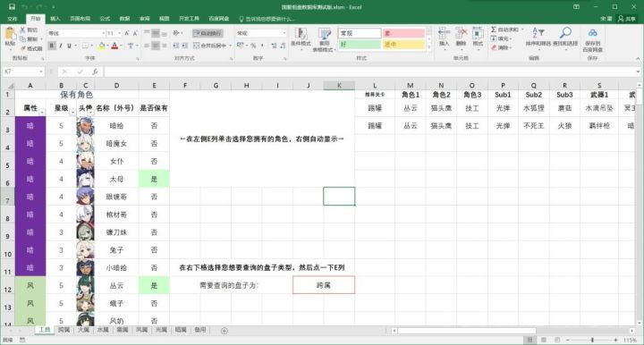The image size is (644, 345).
Task: Click the horizontal scrollbar thumb
Action: tap(467, 330)
